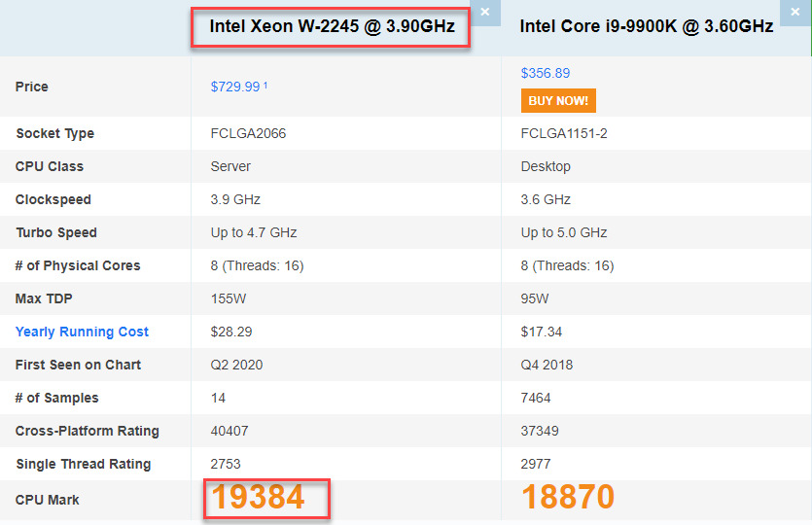Click the 7464 samples value

[538, 398]
